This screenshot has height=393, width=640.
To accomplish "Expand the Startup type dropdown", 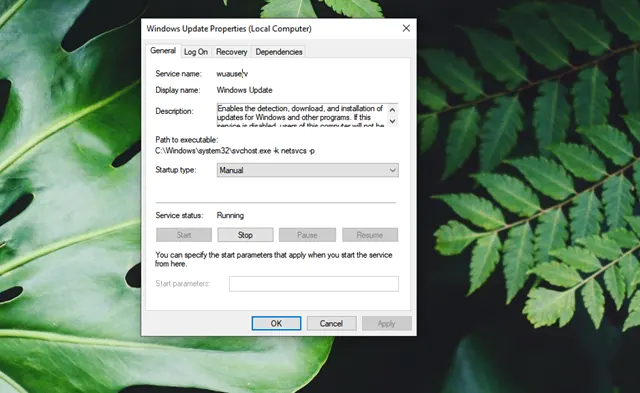I will [308, 170].
